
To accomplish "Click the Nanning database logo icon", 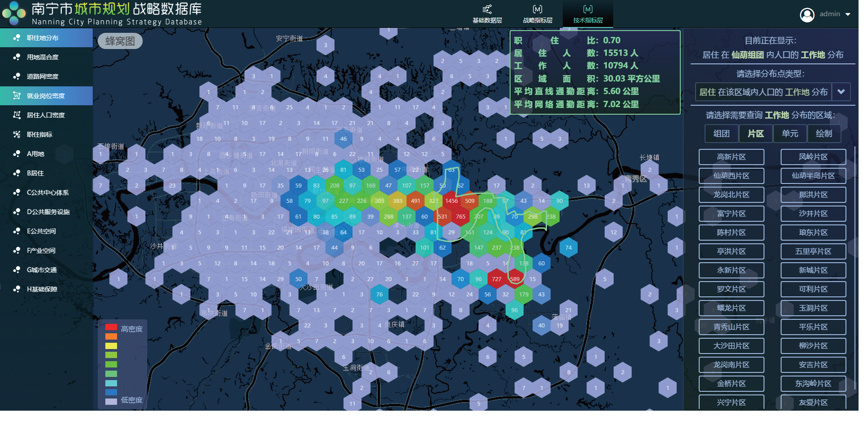I will [14, 13].
